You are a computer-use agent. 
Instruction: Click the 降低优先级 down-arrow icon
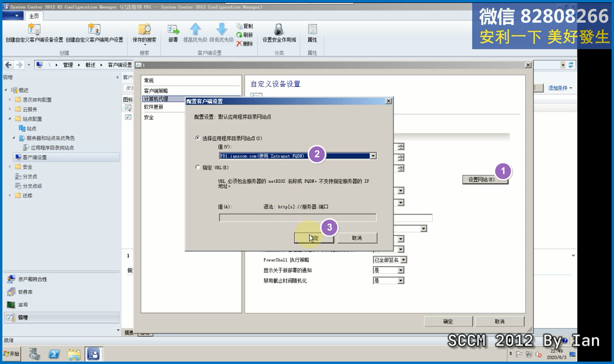click(221, 29)
